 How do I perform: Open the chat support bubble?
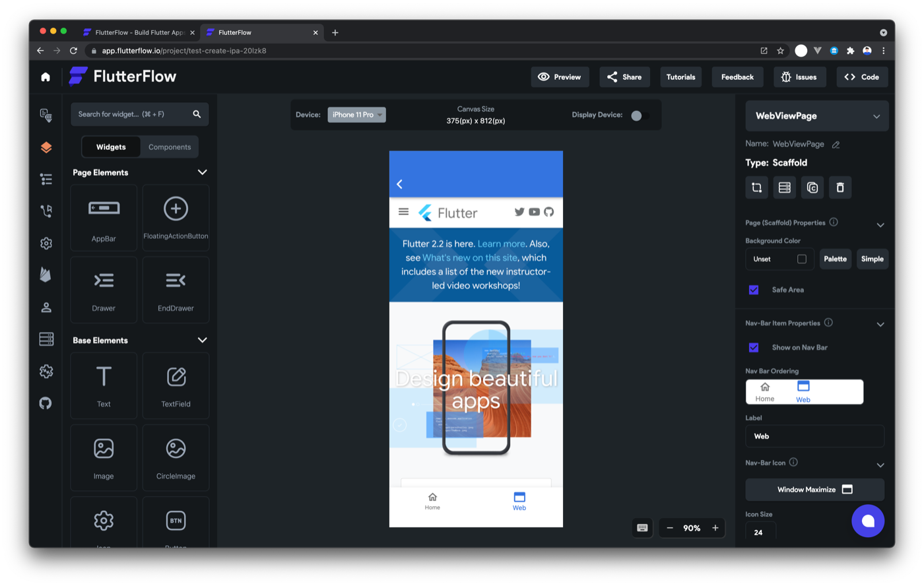tap(868, 521)
